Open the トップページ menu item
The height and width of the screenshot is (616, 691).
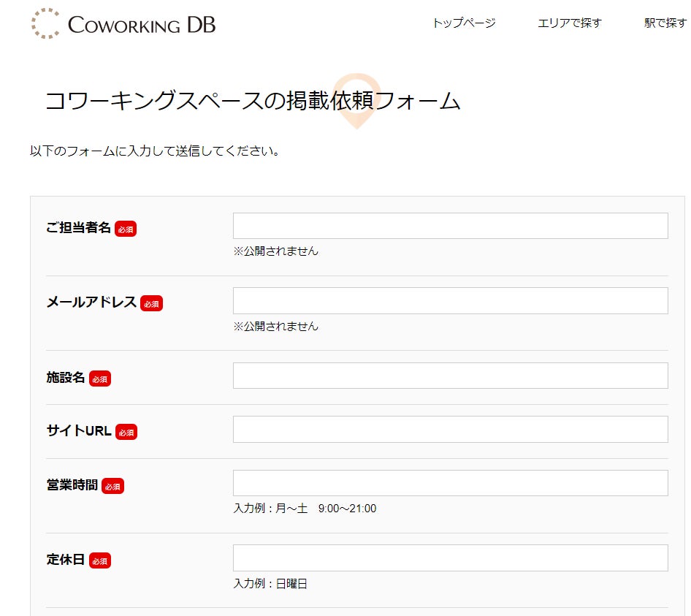coord(464,23)
